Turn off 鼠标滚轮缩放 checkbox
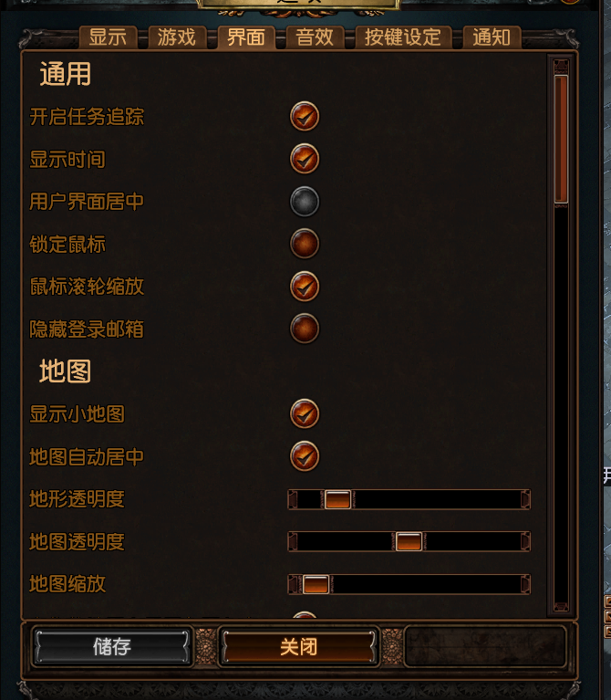Image resolution: width=611 pixels, height=700 pixels. coord(305,287)
